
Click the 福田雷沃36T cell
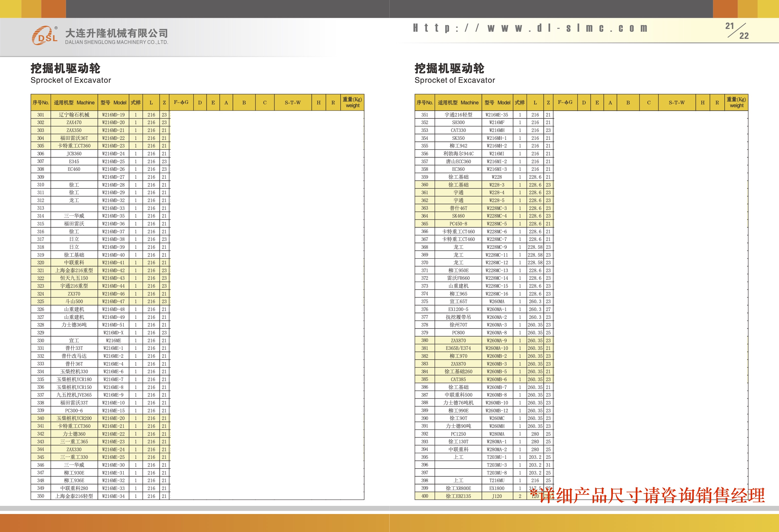(74, 138)
